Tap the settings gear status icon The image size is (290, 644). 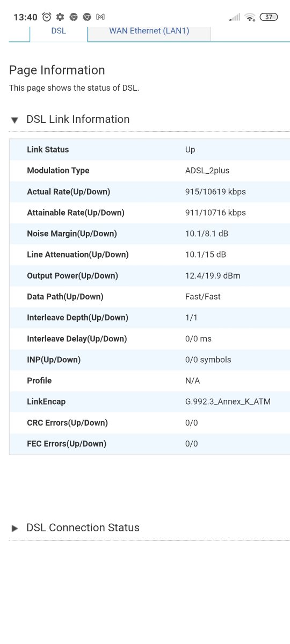(x=60, y=17)
